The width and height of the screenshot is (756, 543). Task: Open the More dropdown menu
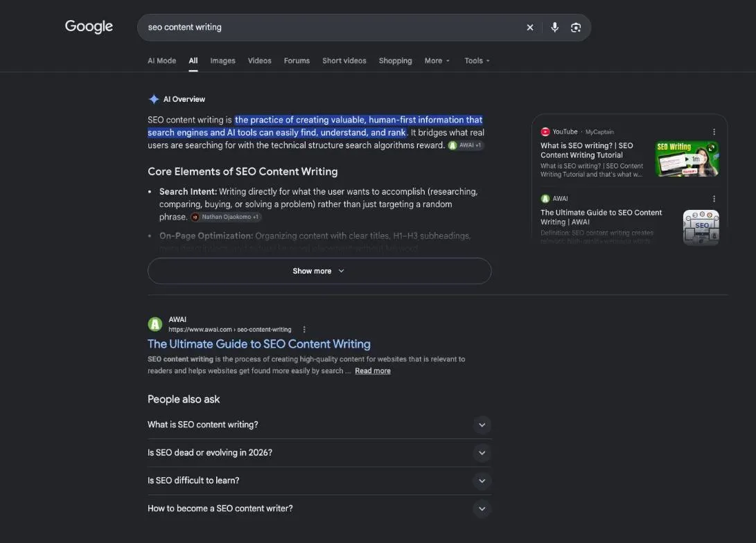[x=437, y=61]
